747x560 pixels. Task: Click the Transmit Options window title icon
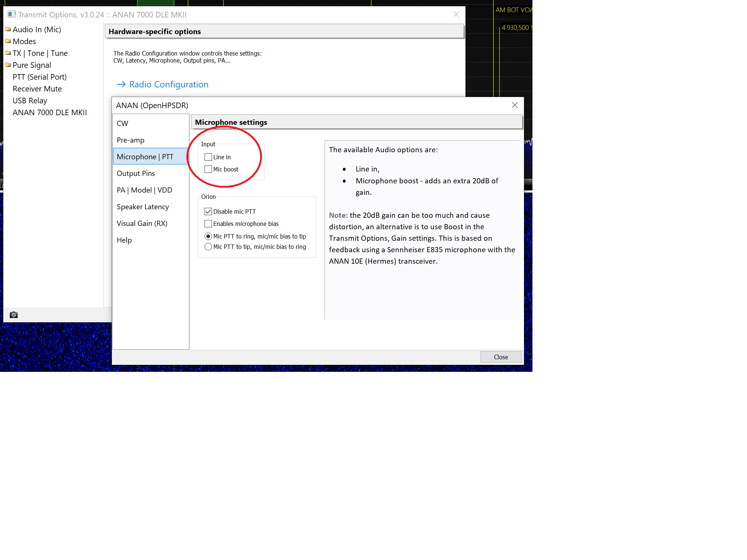12,14
